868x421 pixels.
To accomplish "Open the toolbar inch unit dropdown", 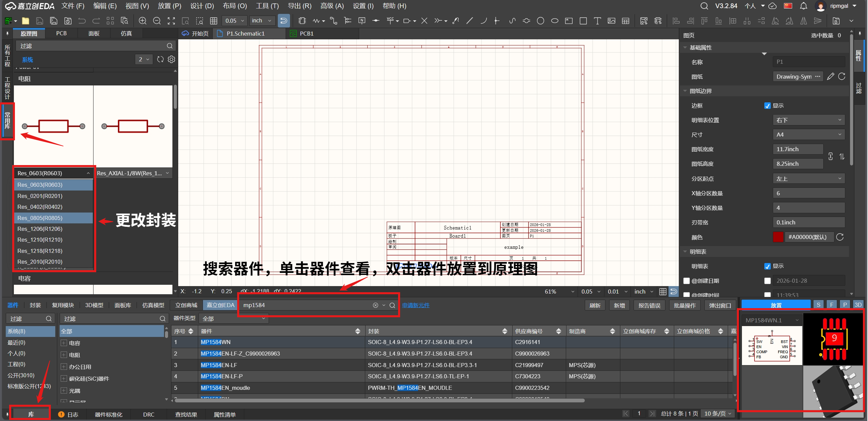I will pos(262,21).
